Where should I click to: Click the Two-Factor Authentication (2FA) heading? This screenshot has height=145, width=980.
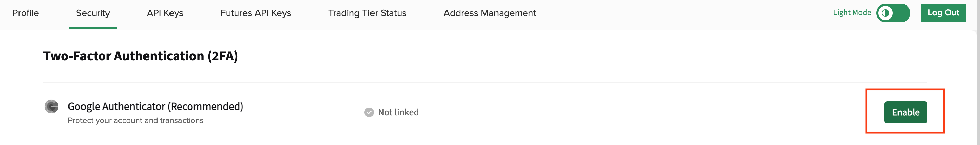(140, 56)
